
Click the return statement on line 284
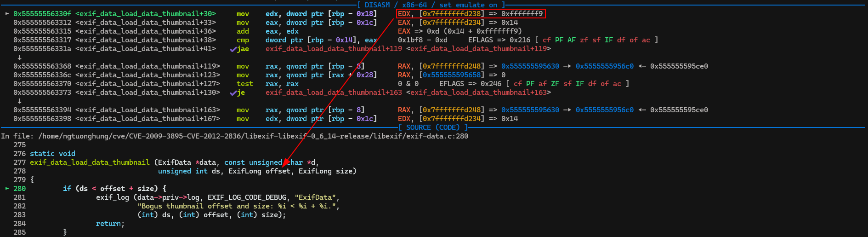(x=110, y=224)
